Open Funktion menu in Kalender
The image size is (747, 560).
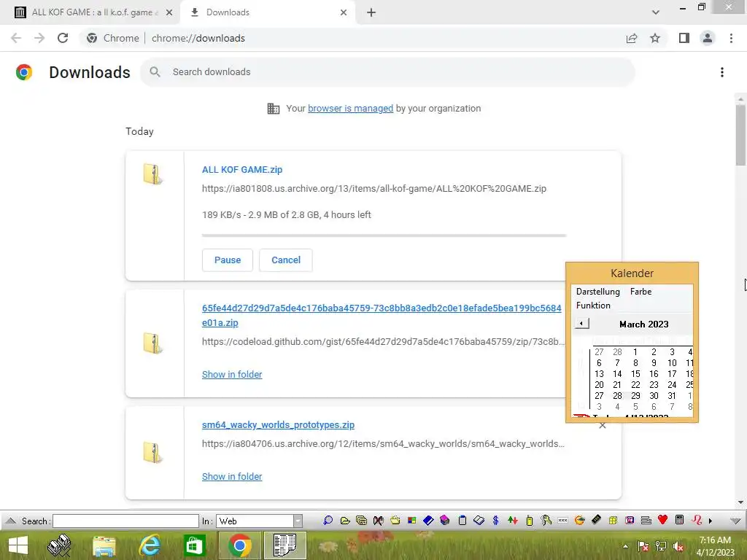point(593,306)
